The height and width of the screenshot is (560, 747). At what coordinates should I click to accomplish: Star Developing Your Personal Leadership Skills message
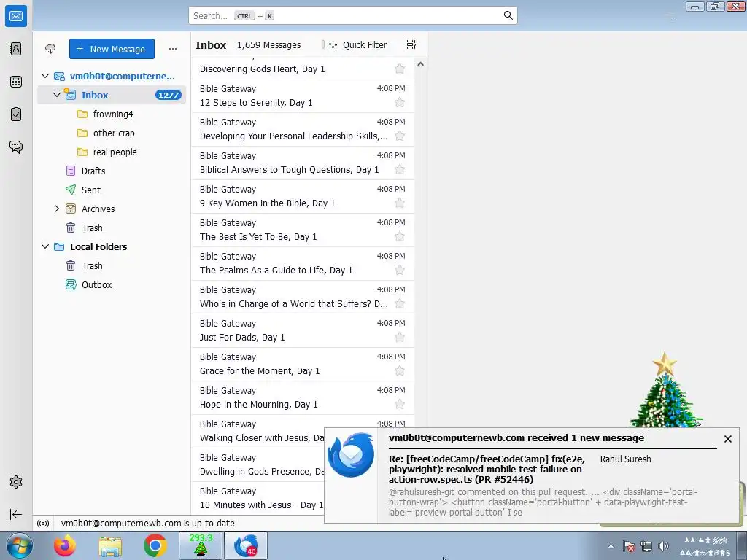click(x=400, y=136)
